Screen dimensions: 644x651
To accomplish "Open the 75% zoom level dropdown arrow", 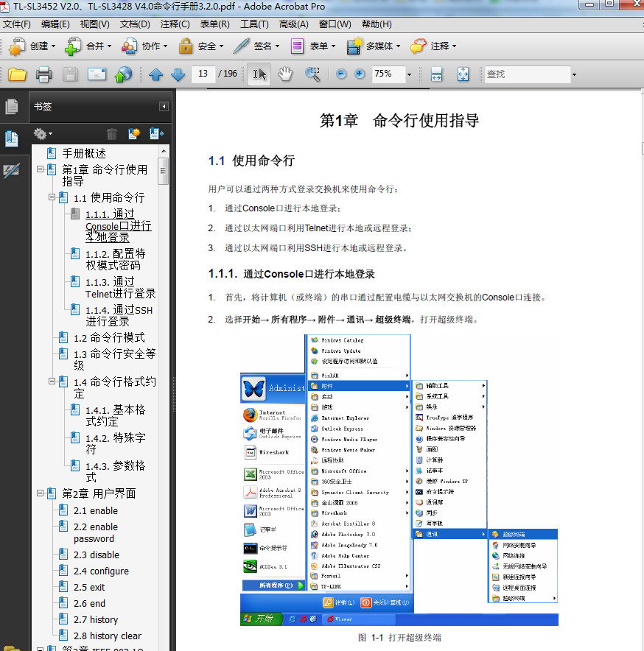I will pos(409,74).
